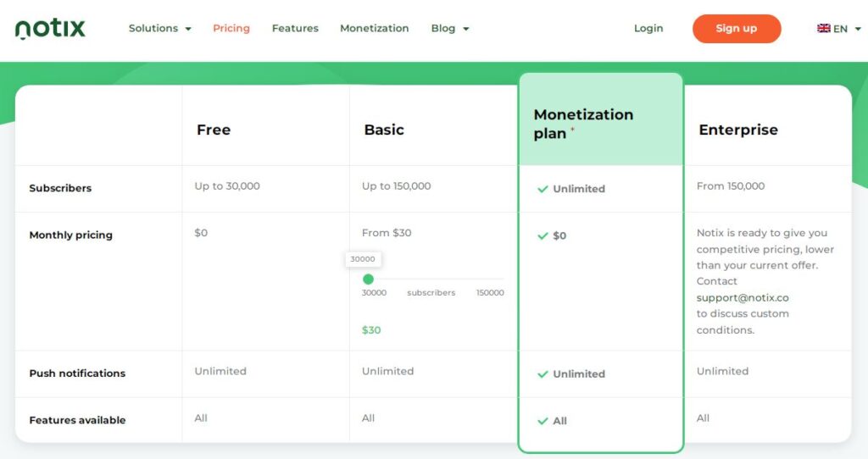
Task: Click the checkmark next to All features
Action: click(542, 421)
